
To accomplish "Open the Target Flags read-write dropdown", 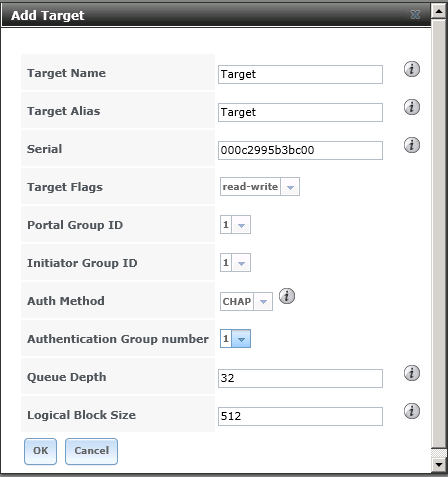I will [x=260, y=187].
